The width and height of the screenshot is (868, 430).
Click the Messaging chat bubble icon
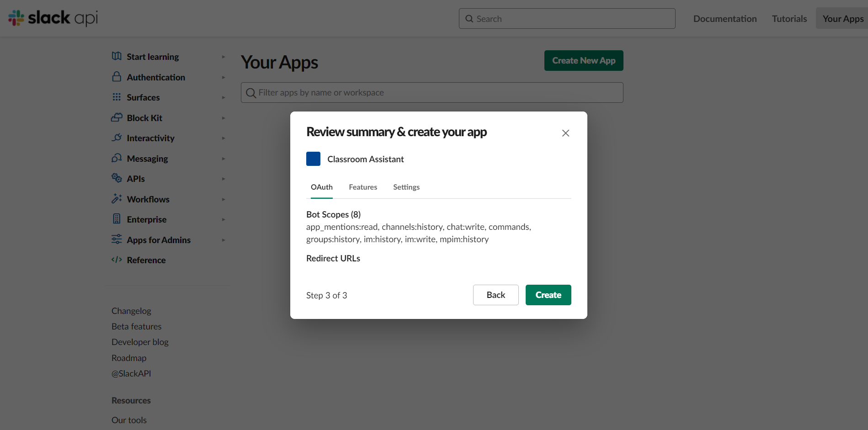(117, 158)
